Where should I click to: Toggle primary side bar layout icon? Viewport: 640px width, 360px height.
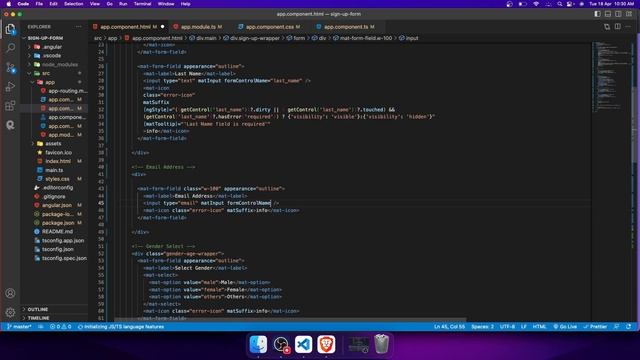[597, 14]
